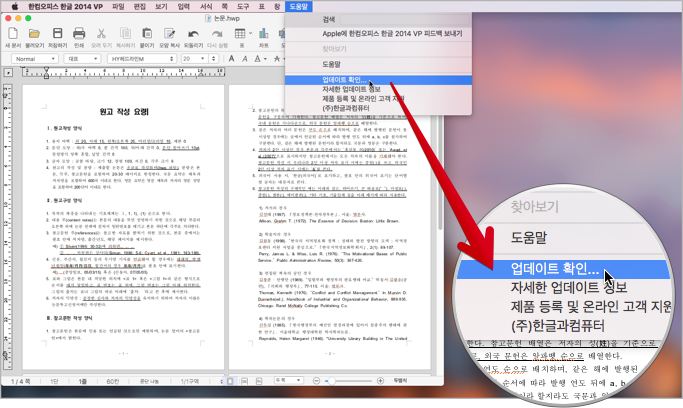The image size is (683, 408).
Task: Click the 원고 작성 요령 heading on page one
Action: [124, 112]
